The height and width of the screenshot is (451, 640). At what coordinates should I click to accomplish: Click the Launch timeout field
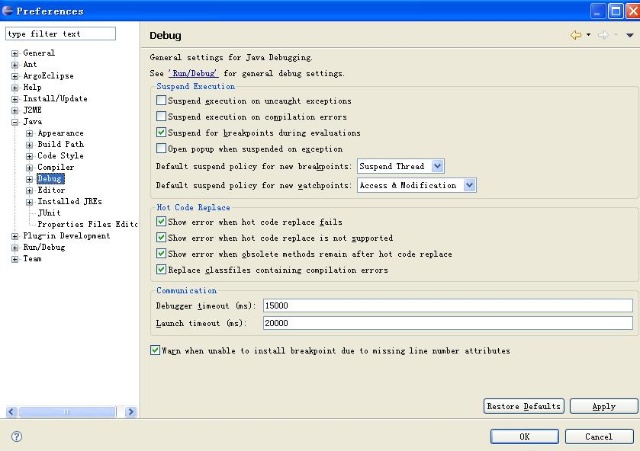[x=448, y=323]
